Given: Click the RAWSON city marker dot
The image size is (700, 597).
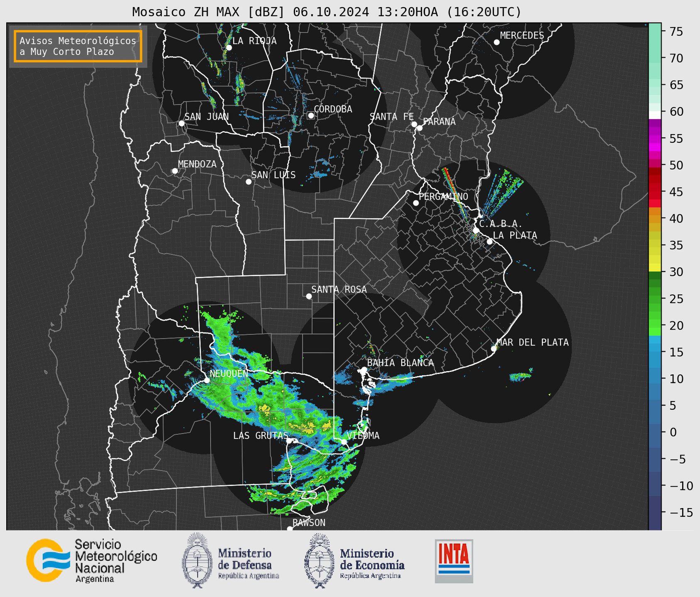Looking at the screenshot, I should point(290,529).
